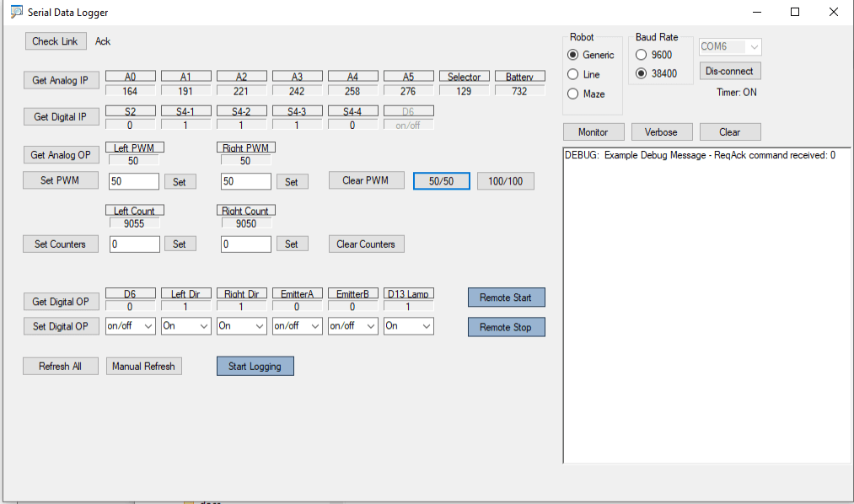Image resolution: width=854 pixels, height=504 pixels.
Task: Click the Check Link button
Action: (56, 41)
